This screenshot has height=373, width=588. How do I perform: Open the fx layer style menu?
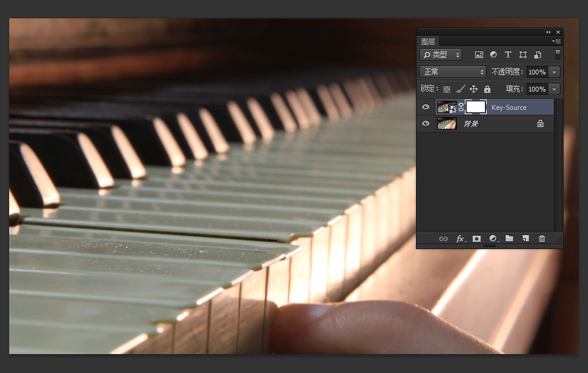coord(461,239)
